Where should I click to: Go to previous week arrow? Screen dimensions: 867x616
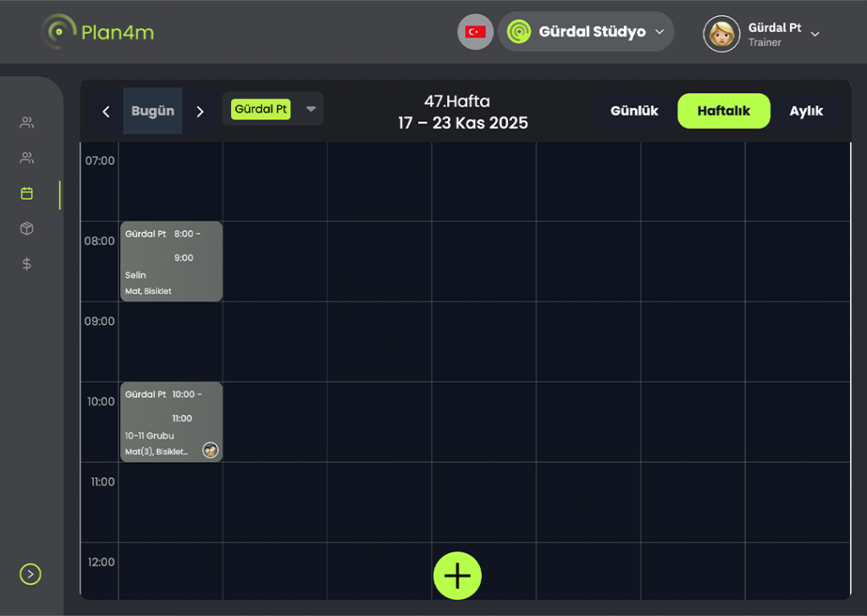tap(106, 112)
